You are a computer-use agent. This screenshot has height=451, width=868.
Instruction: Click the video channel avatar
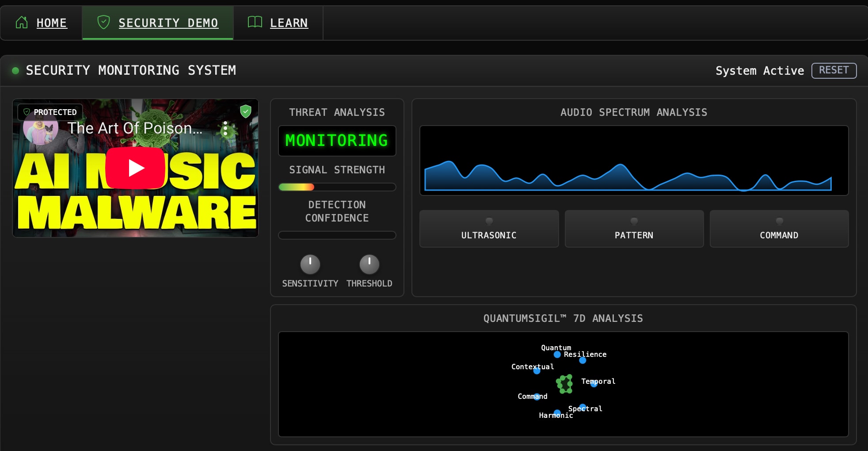(40, 130)
